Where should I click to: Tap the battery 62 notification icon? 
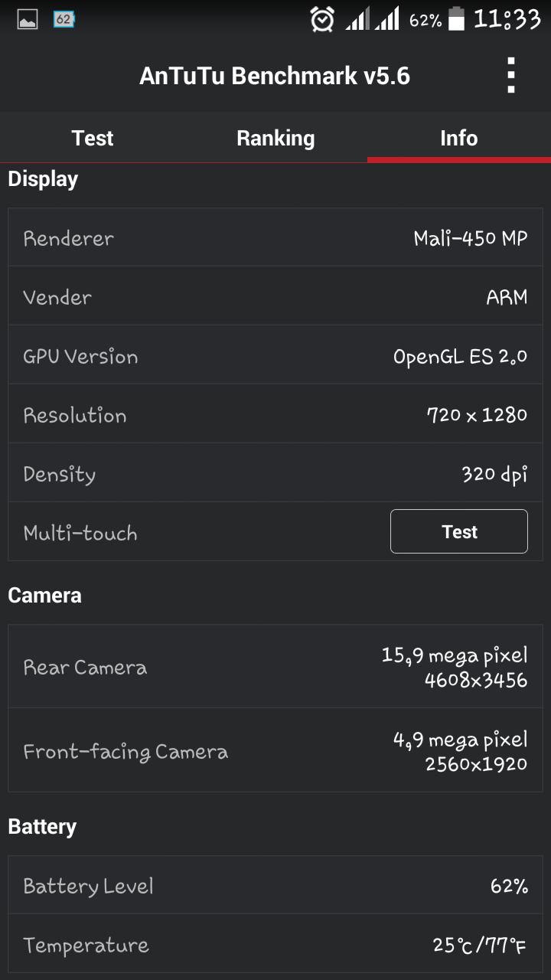click(x=64, y=19)
